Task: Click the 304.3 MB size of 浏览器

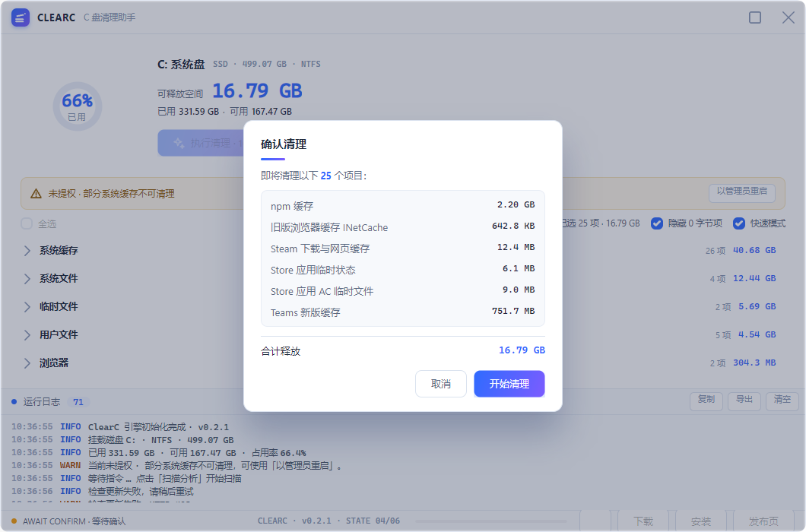Action: [x=754, y=363]
